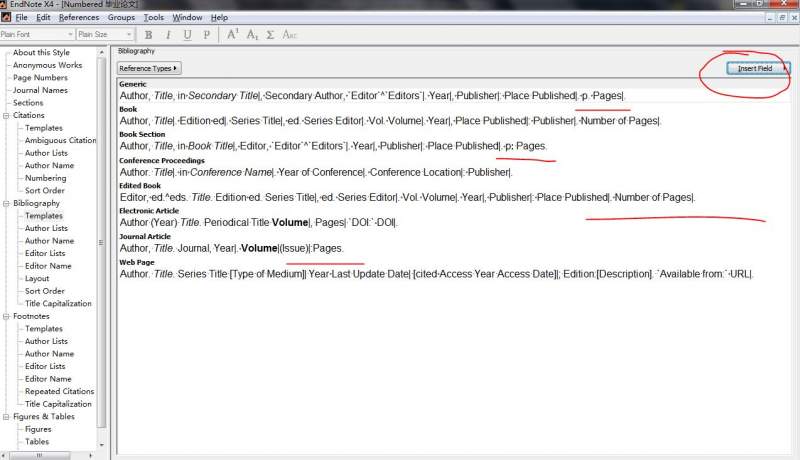This screenshot has height=460, width=800.
Task: Click the Book Section template line
Action: coord(333,146)
